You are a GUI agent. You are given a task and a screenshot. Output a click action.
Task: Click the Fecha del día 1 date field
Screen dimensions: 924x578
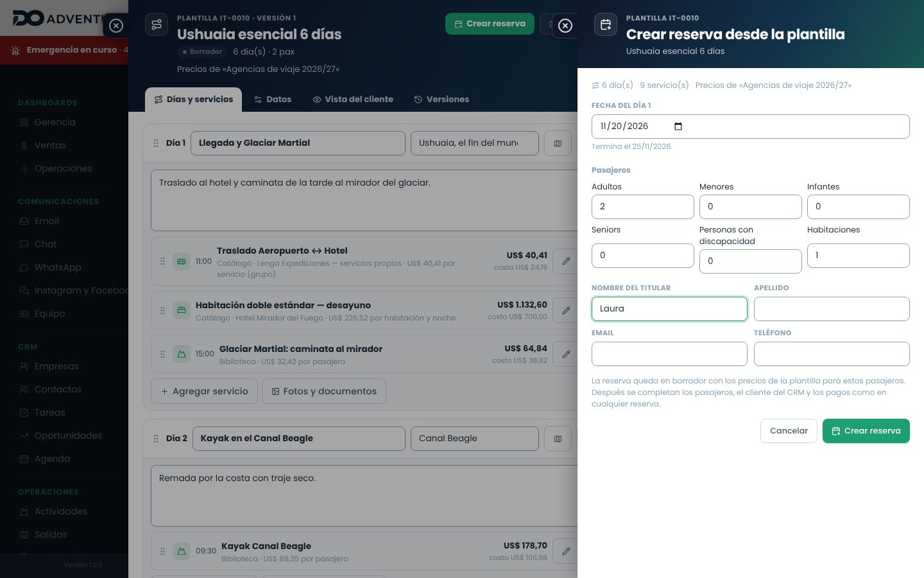751,127
